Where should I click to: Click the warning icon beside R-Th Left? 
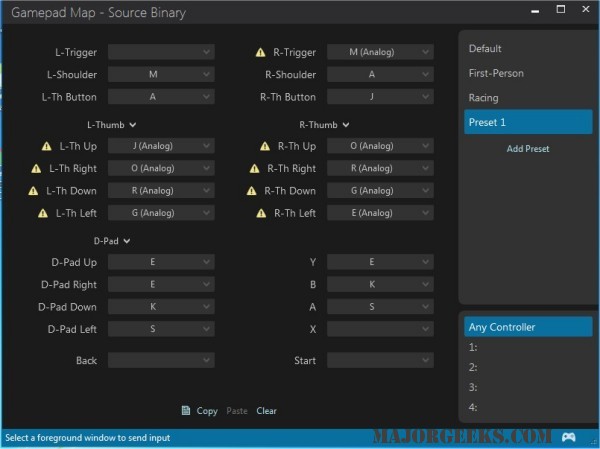[x=261, y=213]
